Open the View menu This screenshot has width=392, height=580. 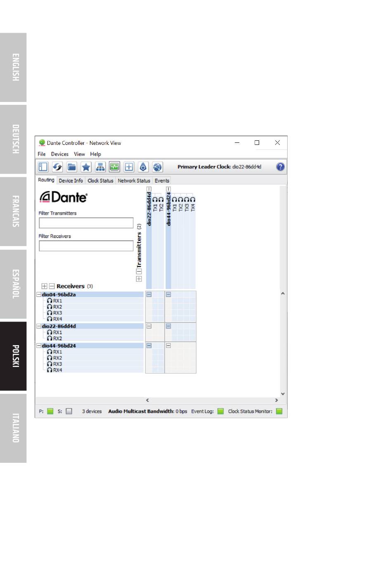[x=79, y=154]
